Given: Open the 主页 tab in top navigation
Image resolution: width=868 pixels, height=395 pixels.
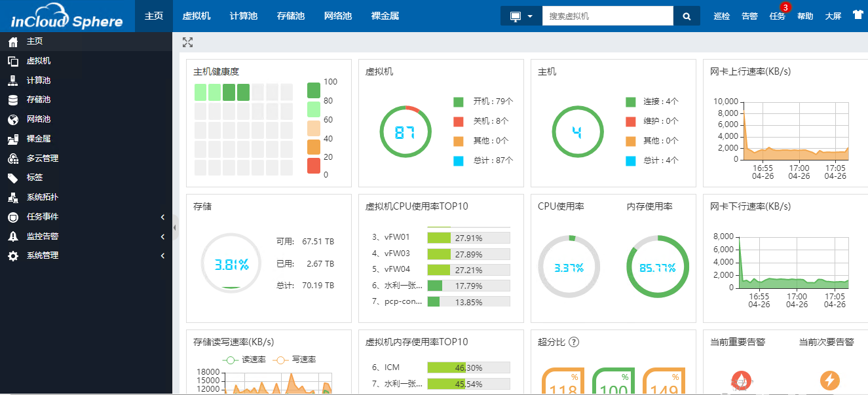Looking at the screenshot, I should (x=154, y=16).
